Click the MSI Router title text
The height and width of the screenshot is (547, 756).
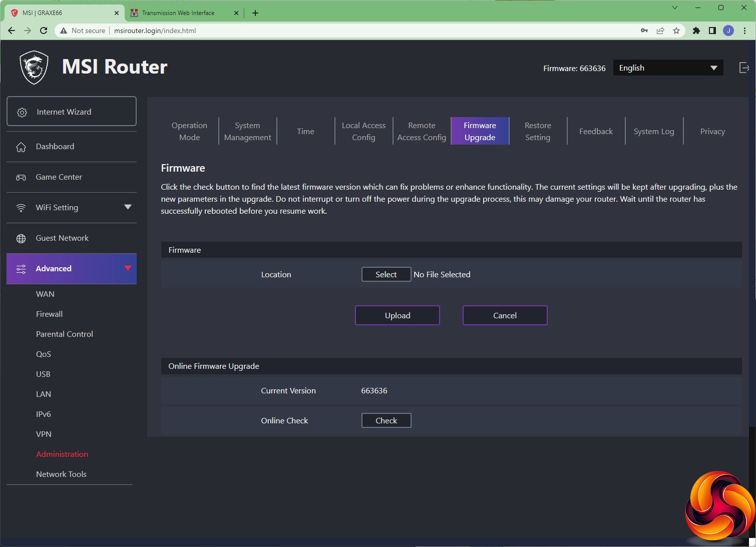click(x=115, y=67)
